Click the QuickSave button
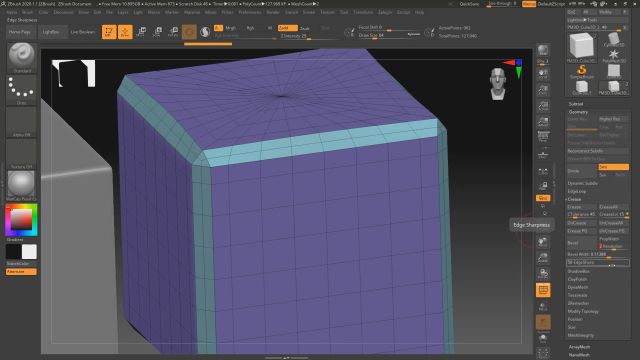The height and width of the screenshot is (360, 640). pos(469,4)
